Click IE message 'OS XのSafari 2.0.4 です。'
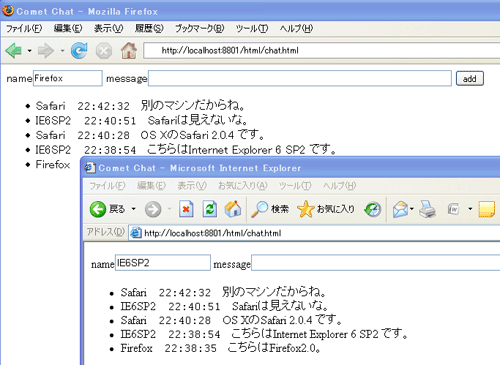The height and width of the screenshot is (365, 500). [x=282, y=320]
